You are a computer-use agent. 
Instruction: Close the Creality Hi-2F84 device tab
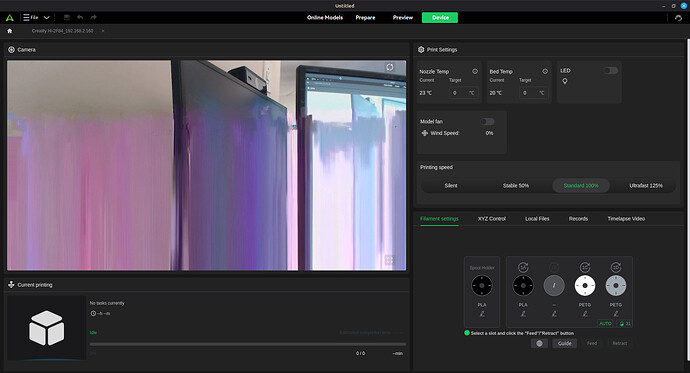tap(103, 31)
